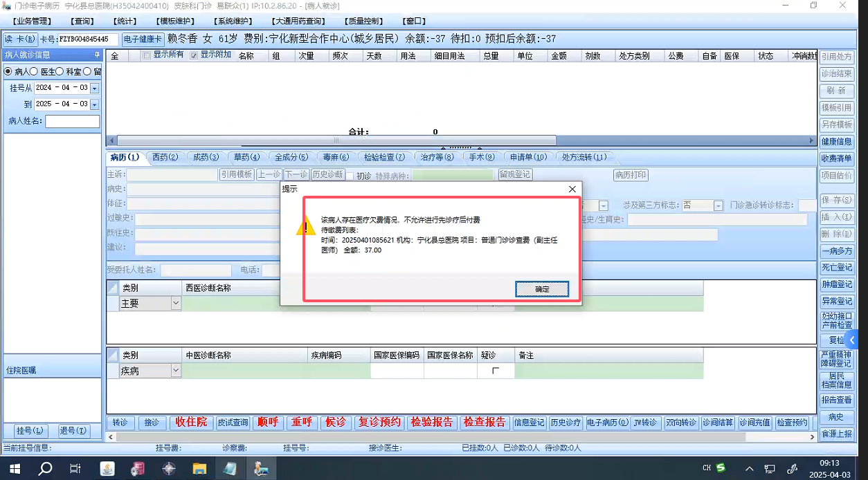Image resolution: width=868 pixels, height=480 pixels.
Task: Click the green S tray icon
Action: pyautogui.click(x=721, y=468)
